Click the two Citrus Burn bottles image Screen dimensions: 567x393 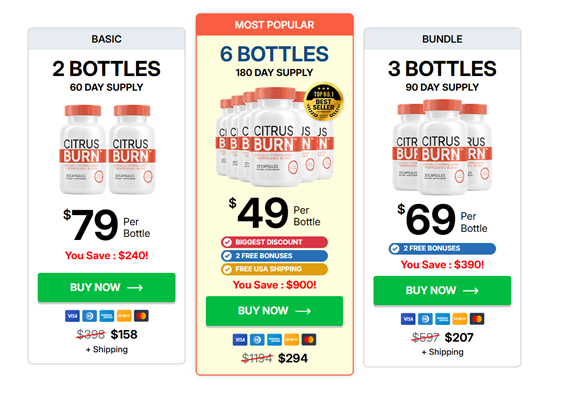coord(107,149)
